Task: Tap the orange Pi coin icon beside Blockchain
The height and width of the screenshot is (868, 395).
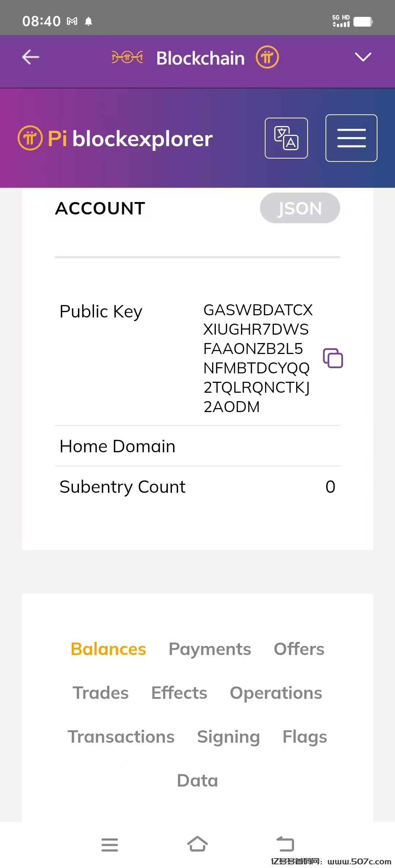Action: coord(267,57)
